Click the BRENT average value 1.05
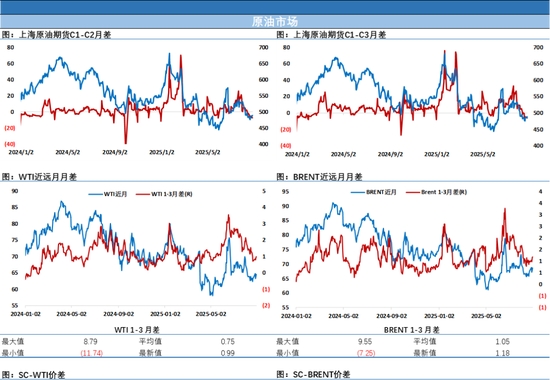The height and width of the screenshot is (380, 550). click(502, 341)
